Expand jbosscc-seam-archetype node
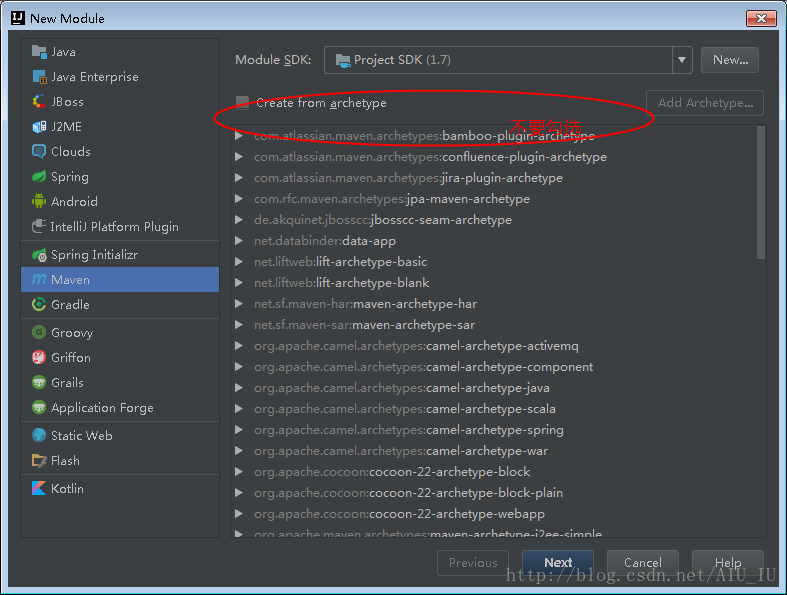Screen dimensions: 787x595 (239, 220)
